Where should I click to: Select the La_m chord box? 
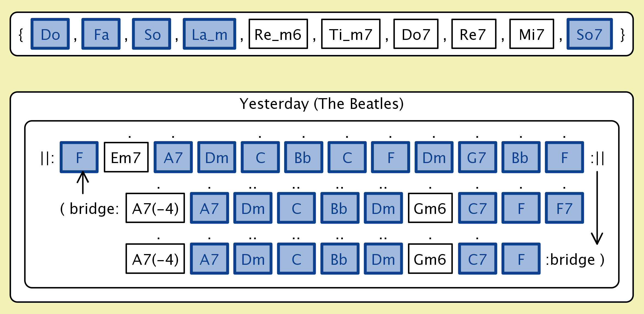(209, 34)
